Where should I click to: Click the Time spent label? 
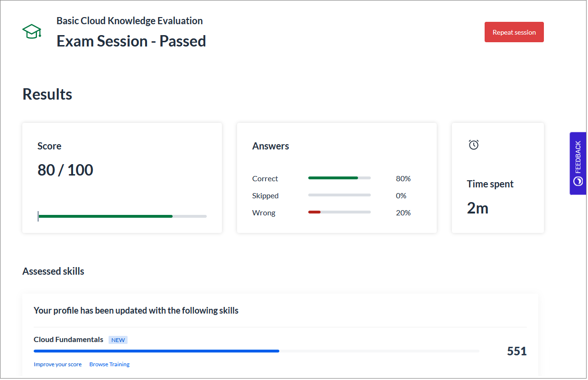tap(490, 184)
